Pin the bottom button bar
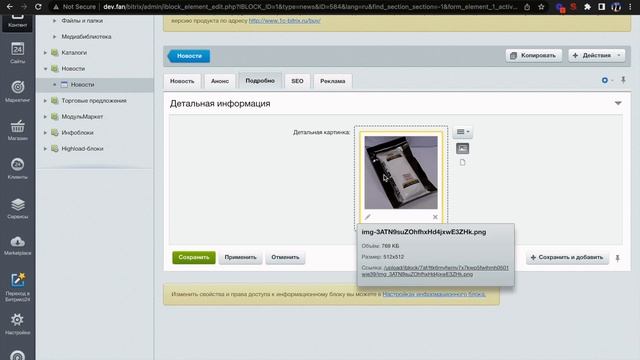 click(618, 258)
